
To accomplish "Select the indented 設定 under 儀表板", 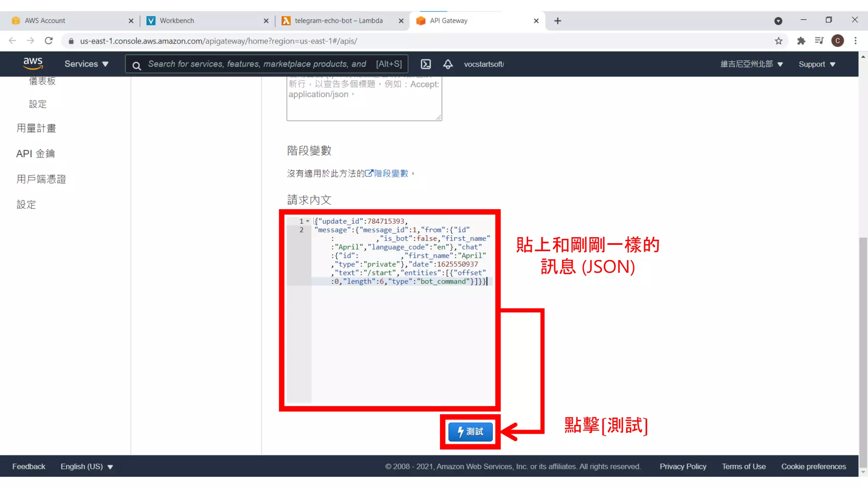I will (38, 104).
